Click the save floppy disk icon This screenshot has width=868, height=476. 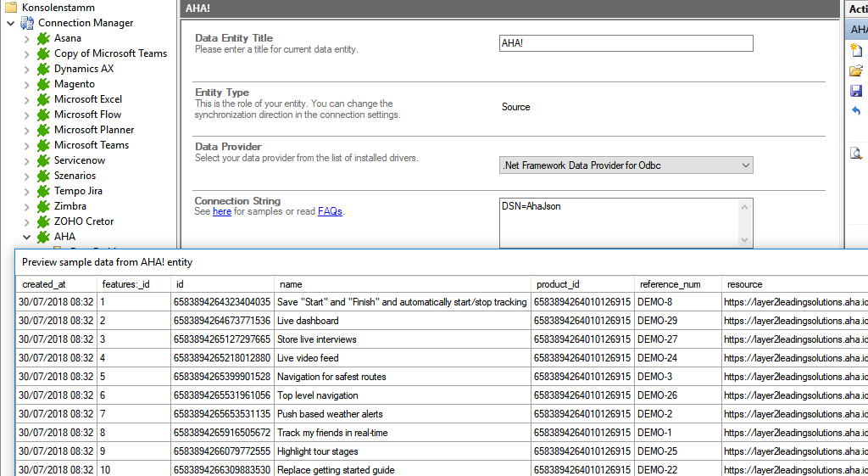coord(856,92)
